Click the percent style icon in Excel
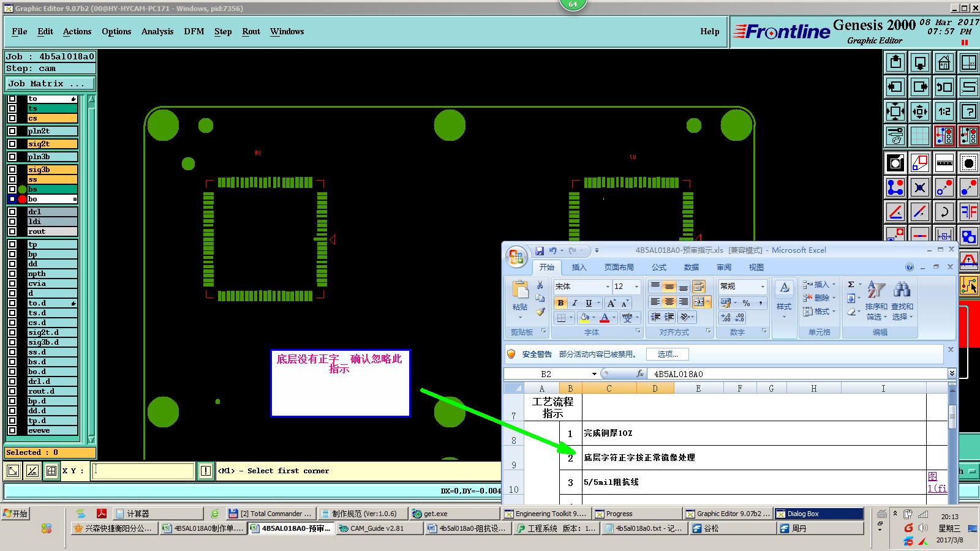 click(x=746, y=302)
